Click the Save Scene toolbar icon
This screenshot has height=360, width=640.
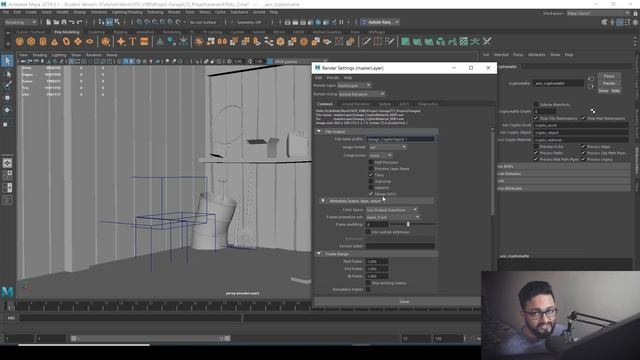64,22
